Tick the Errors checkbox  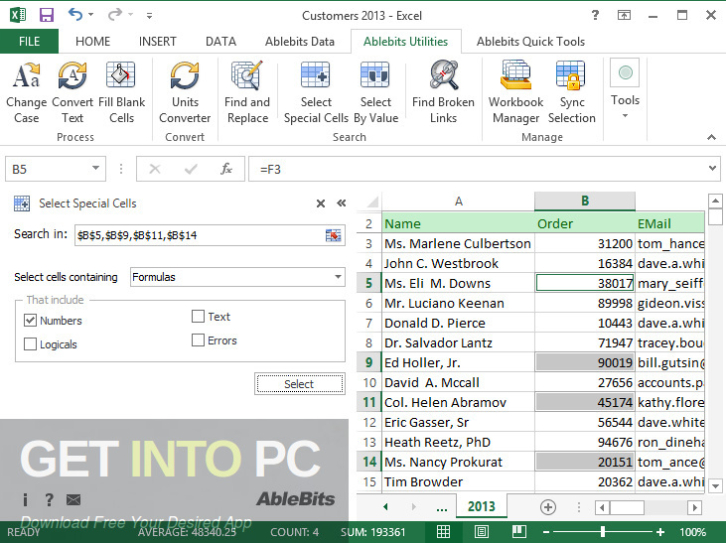click(198, 340)
